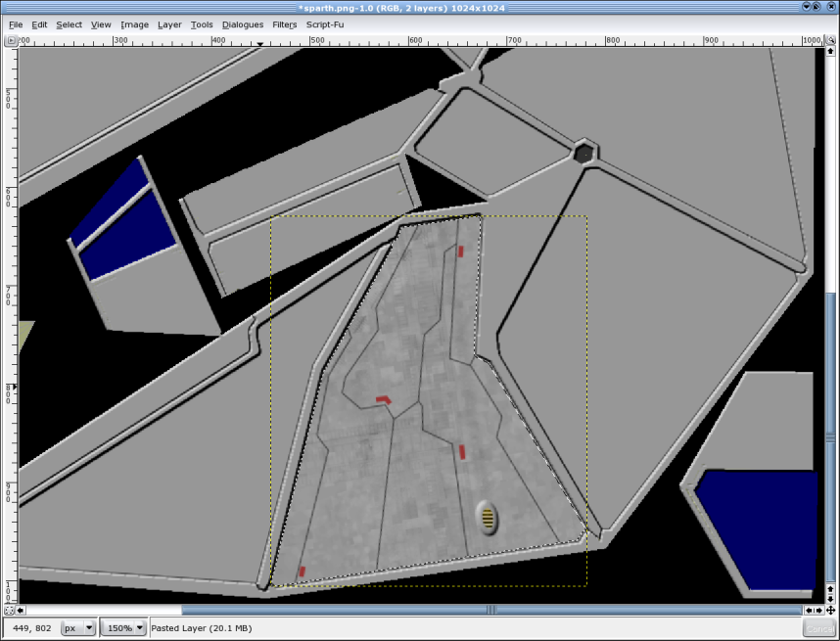
Task: Open the Layer menu
Action: click(169, 24)
